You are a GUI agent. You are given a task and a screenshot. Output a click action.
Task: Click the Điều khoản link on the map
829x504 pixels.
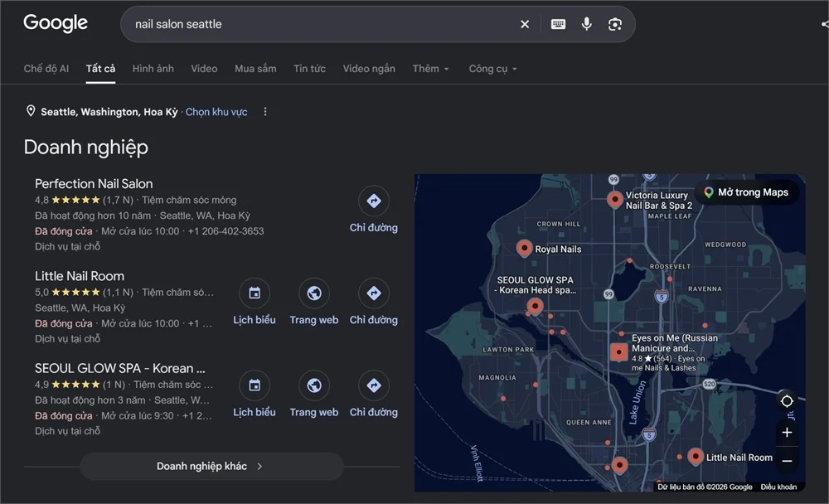coord(778,487)
